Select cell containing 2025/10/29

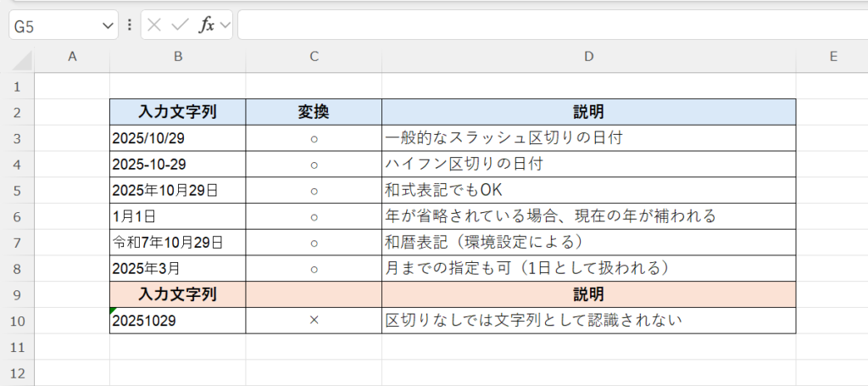(178, 137)
